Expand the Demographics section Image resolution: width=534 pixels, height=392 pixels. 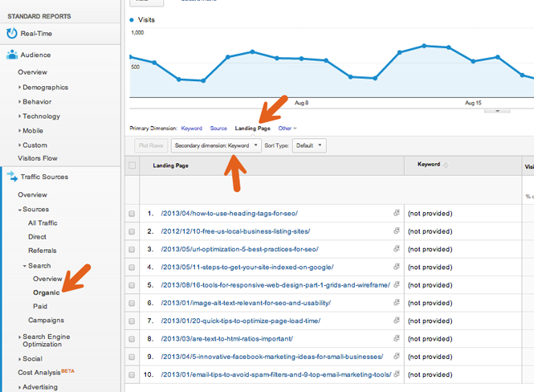point(43,88)
